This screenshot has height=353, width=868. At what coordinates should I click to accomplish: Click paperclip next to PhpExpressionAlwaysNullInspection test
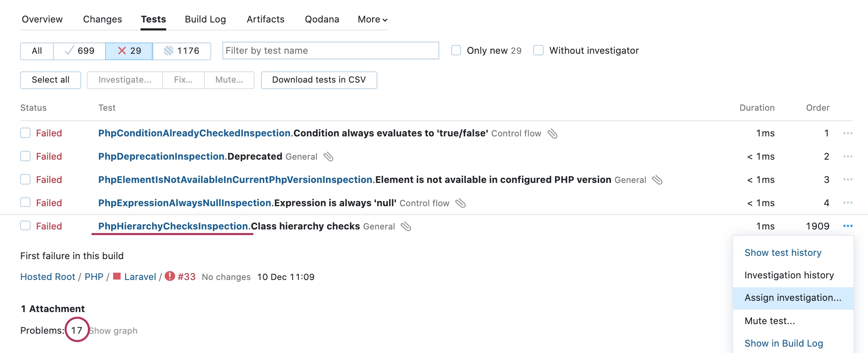tap(460, 203)
